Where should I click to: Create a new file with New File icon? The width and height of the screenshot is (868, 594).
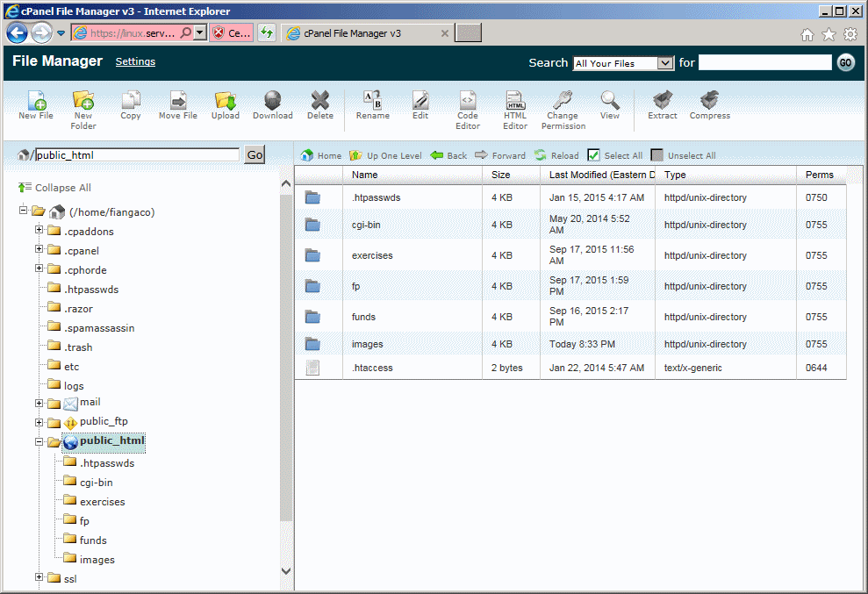(x=36, y=105)
